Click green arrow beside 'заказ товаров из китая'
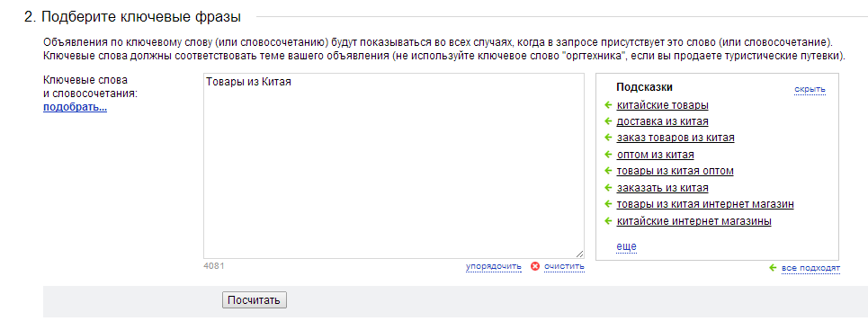Image resolution: width=868 pixels, height=330 pixels. [607, 138]
